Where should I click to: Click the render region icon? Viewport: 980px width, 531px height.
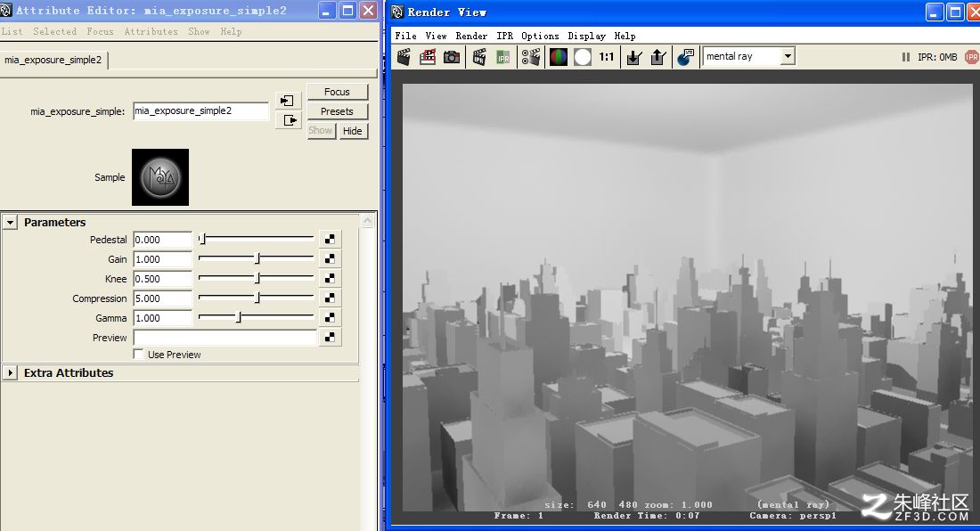[x=428, y=57]
